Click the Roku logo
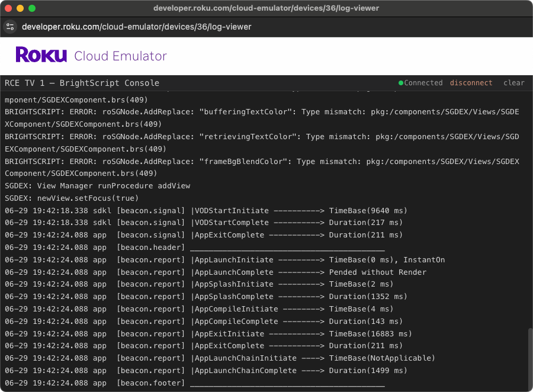The width and height of the screenshot is (533, 392). coord(41,54)
